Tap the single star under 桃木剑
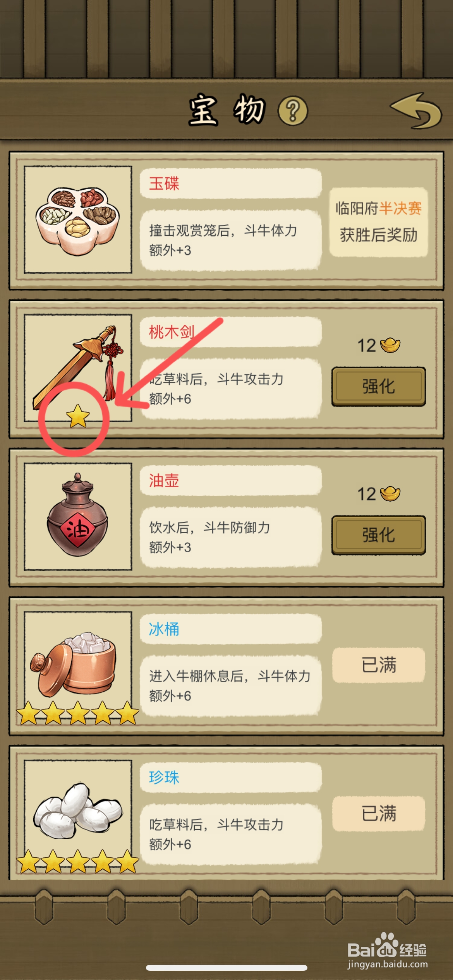The width and height of the screenshot is (453, 980). click(78, 416)
